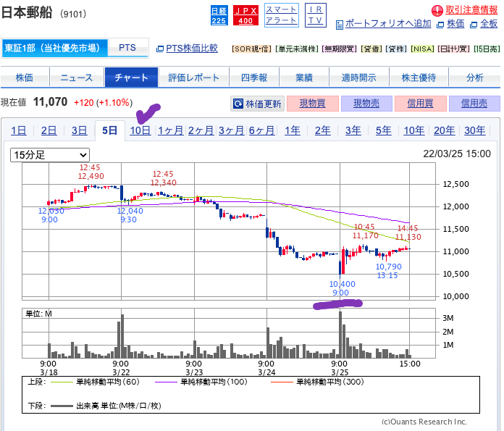Click the 10,400 low price label on chart
The image size is (504, 431).
342,284
